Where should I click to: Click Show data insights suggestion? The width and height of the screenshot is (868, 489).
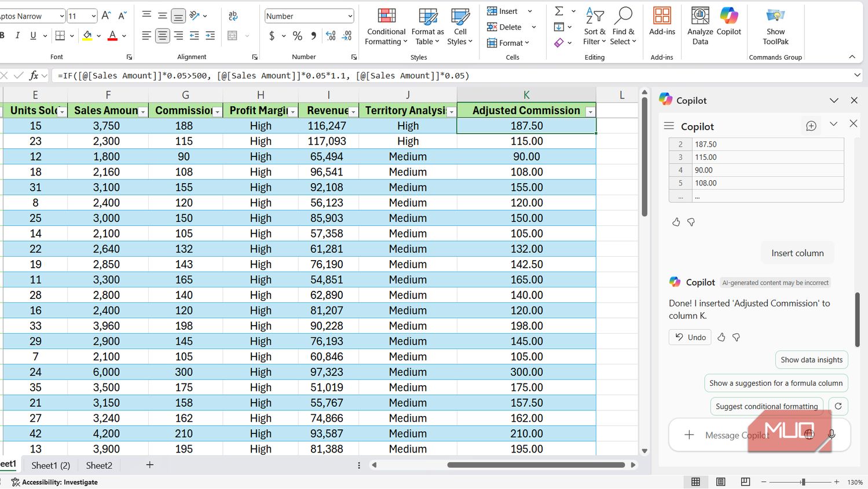coord(811,360)
